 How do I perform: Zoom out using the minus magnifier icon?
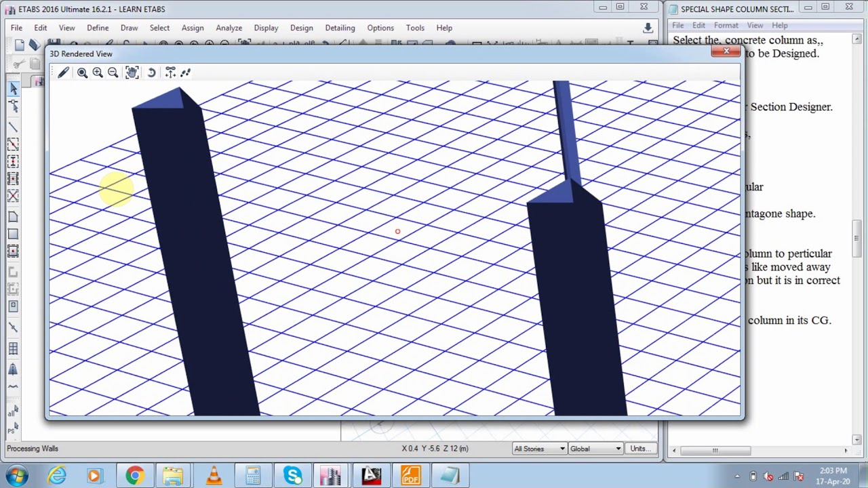(x=113, y=73)
